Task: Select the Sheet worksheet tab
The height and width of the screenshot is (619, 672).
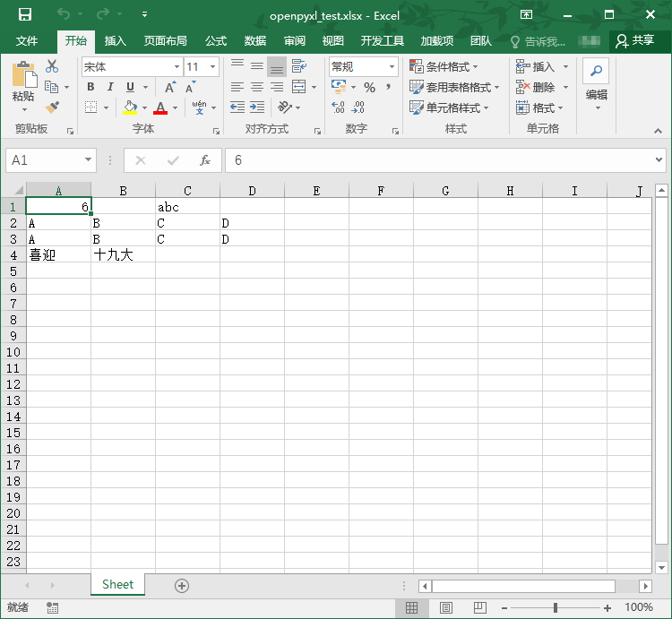Action: 118,585
